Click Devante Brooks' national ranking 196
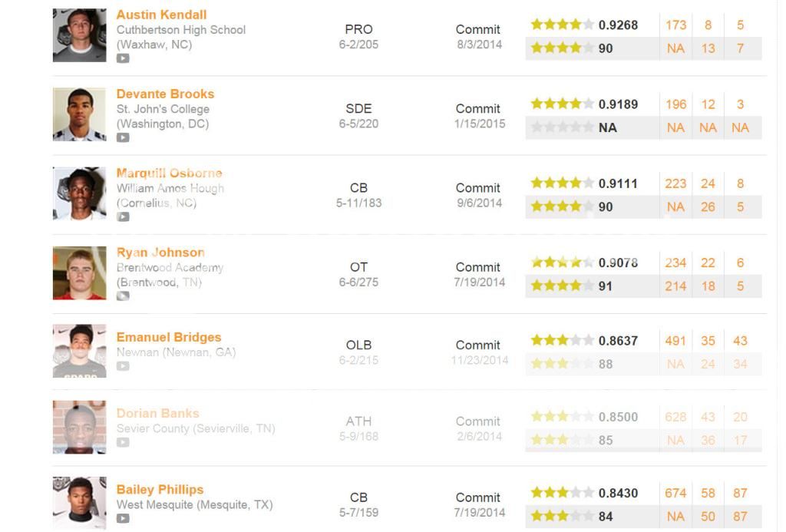Screen dimensions: 786x532 click(675, 104)
